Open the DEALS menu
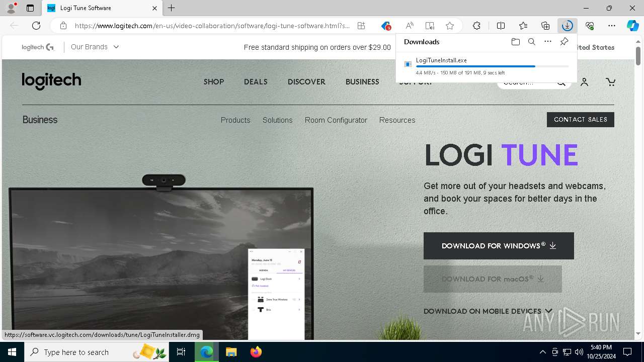Viewport: 644px width, 362px height. [256, 81]
